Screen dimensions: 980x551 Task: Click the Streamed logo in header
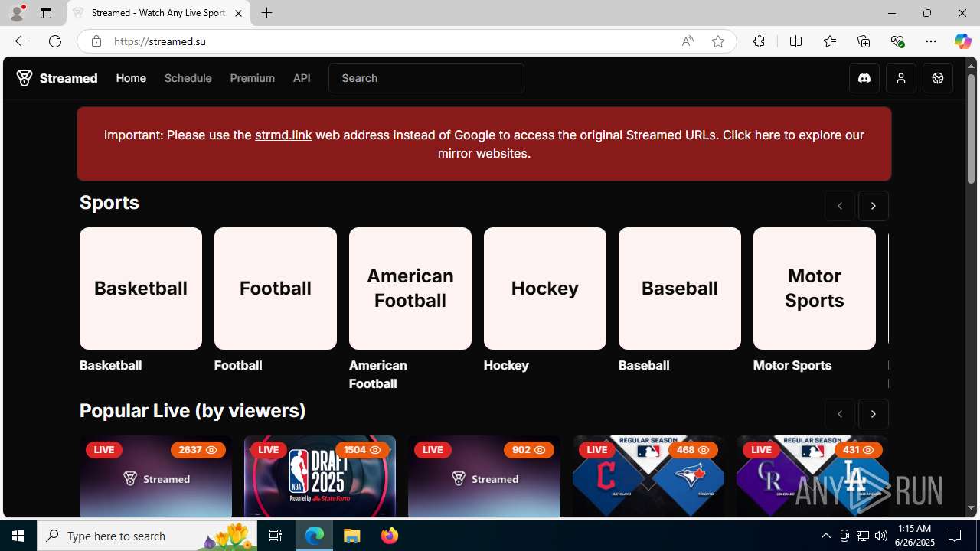point(57,78)
